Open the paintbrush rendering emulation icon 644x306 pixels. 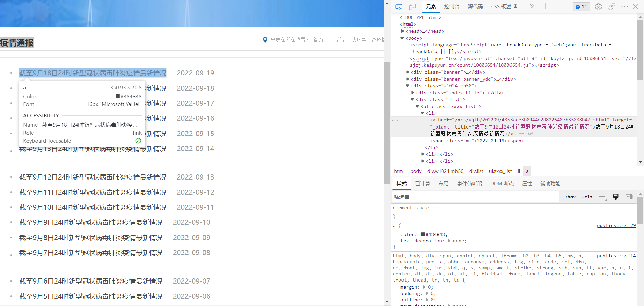coord(616,197)
